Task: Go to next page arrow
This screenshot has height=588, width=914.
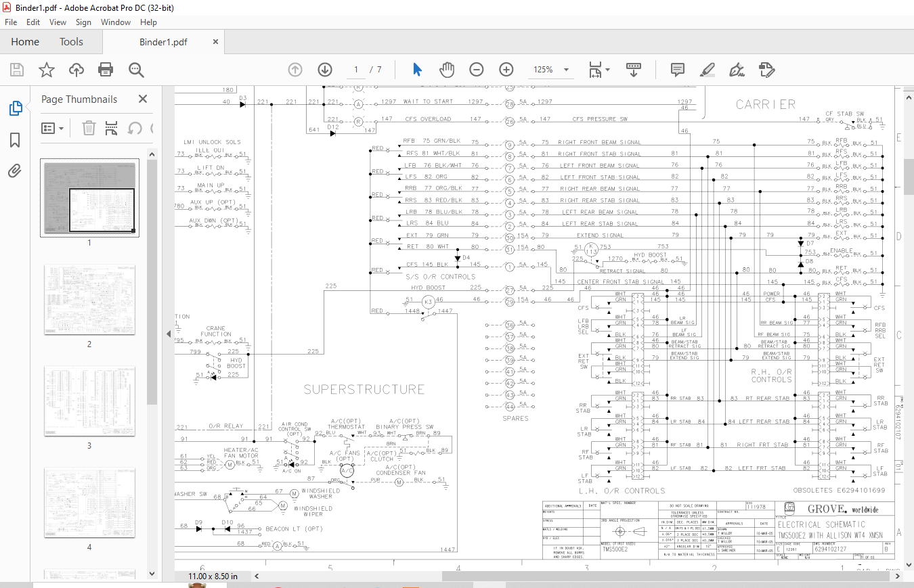Action: (325, 70)
